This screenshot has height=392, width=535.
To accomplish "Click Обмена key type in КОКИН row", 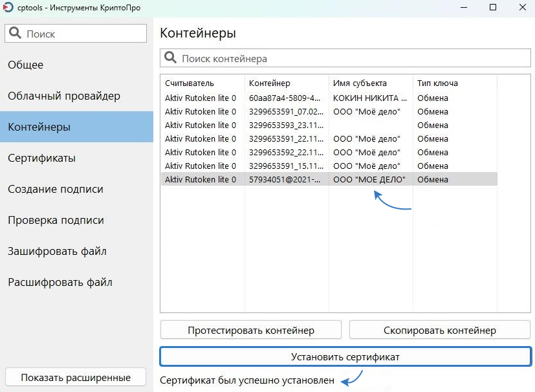I will (433, 98).
